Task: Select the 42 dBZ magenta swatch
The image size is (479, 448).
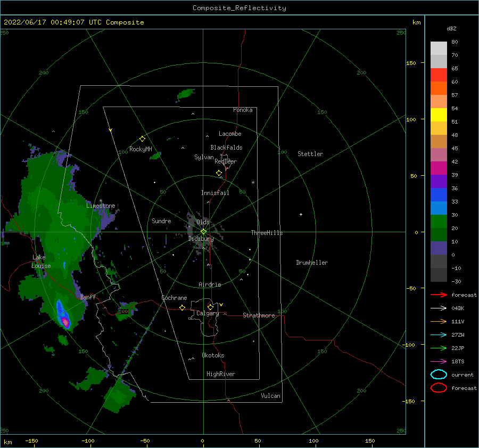Action: click(439, 168)
